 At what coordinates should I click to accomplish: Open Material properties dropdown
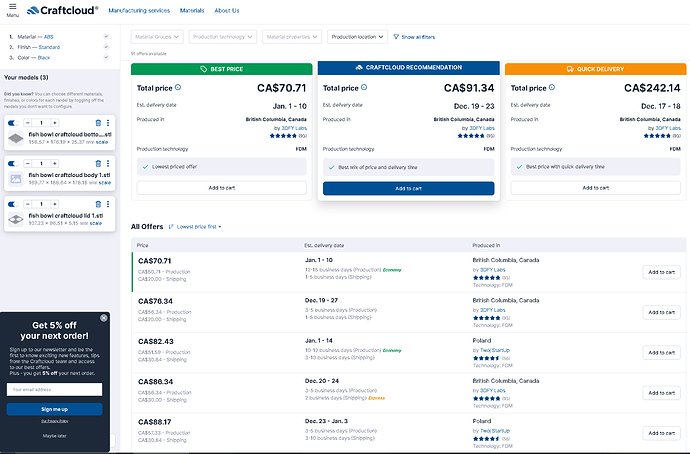pyautogui.click(x=292, y=37)
